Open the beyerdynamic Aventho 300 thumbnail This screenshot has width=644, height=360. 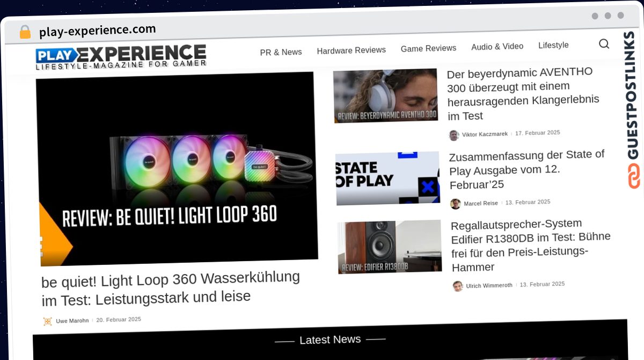[x=385, y=96]
